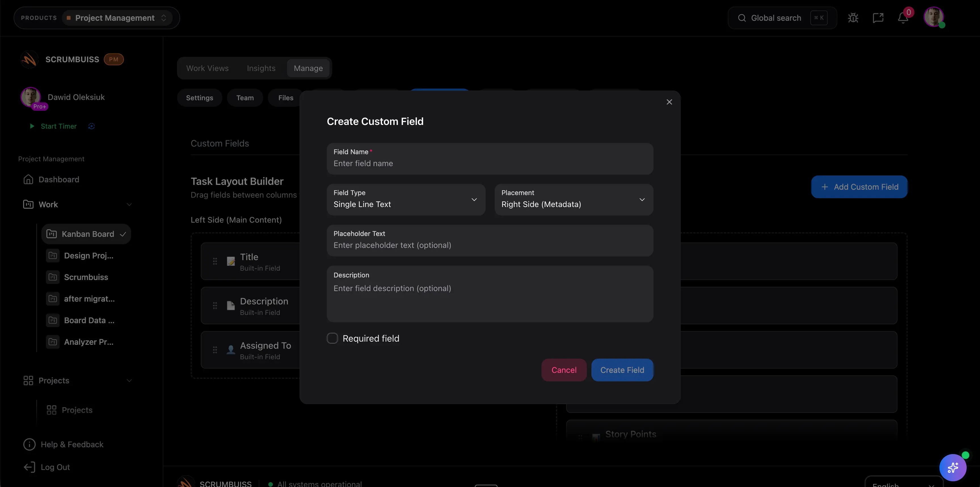Viewport: 980px width, 487px height.
Task: Click the Placeholder Text input field
Action: coord(490,245)
